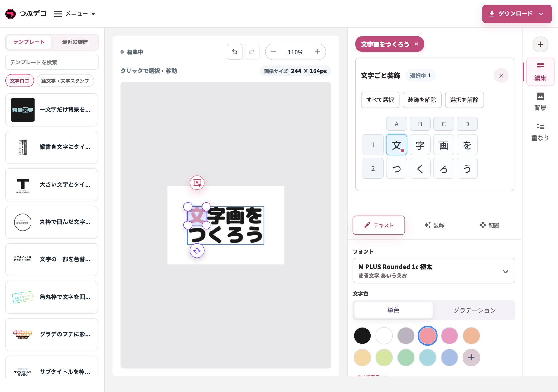Redo the last undone edit

click(252, 52)
